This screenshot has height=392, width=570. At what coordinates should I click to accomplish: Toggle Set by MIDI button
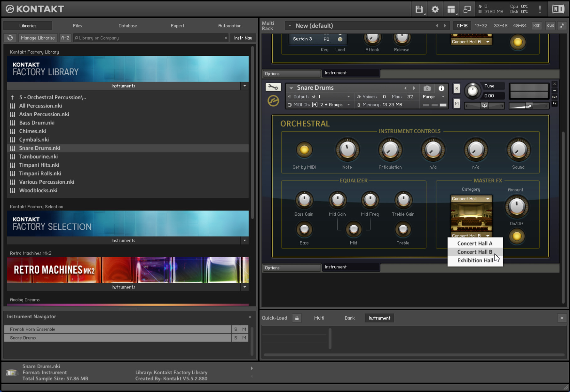(x=304, y=150)
